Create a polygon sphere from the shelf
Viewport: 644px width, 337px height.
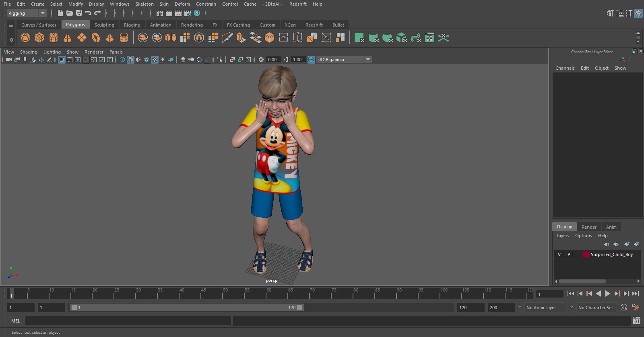[x=25, y=38]
